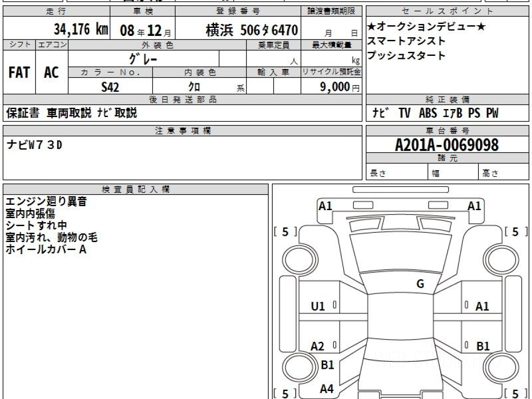The image size is (532, 399).
Task: Click the AC air conditioner indicator
Action: point(51,73)
